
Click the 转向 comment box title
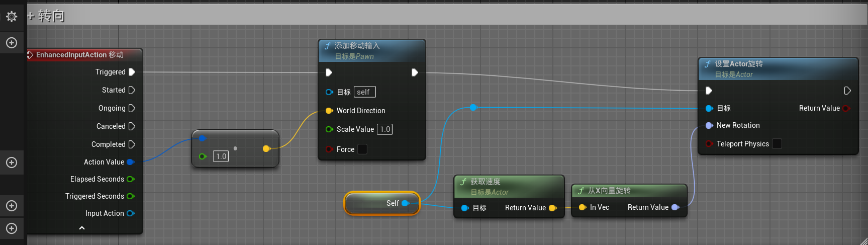(51, 16)
